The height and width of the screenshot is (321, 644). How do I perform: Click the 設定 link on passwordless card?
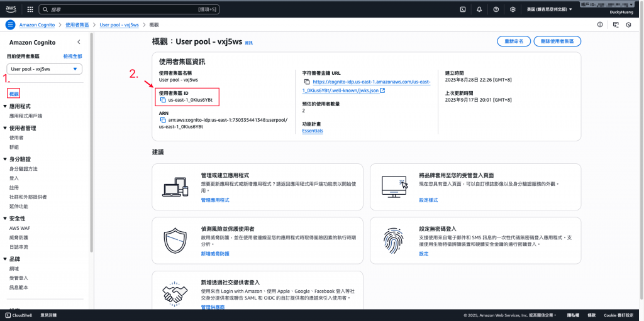point(424,254)
